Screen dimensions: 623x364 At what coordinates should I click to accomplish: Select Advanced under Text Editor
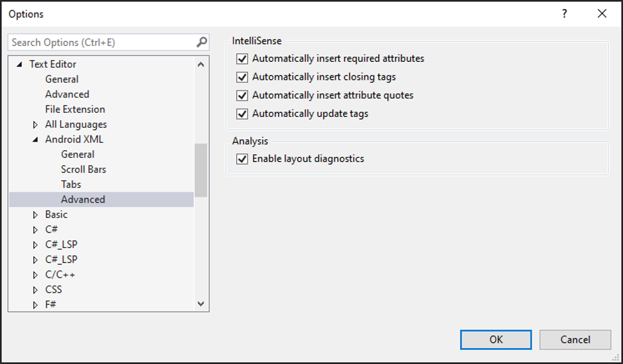(x=67, y=94)
